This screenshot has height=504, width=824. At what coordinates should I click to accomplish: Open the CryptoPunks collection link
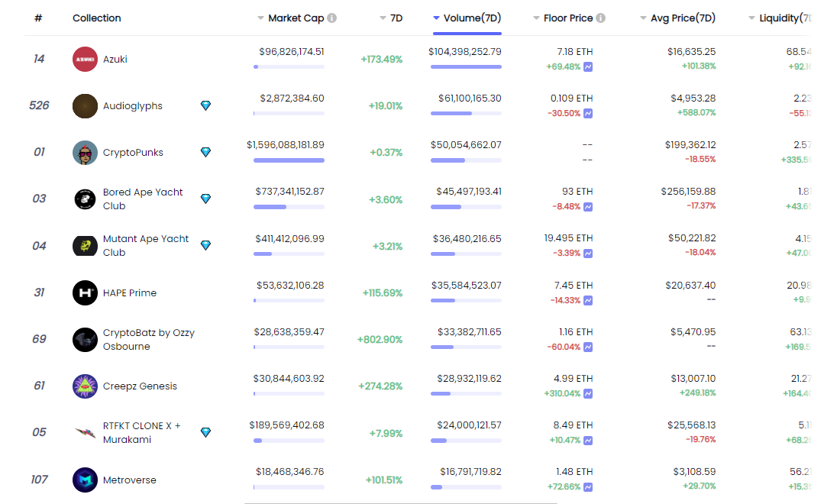pos(133,153)
